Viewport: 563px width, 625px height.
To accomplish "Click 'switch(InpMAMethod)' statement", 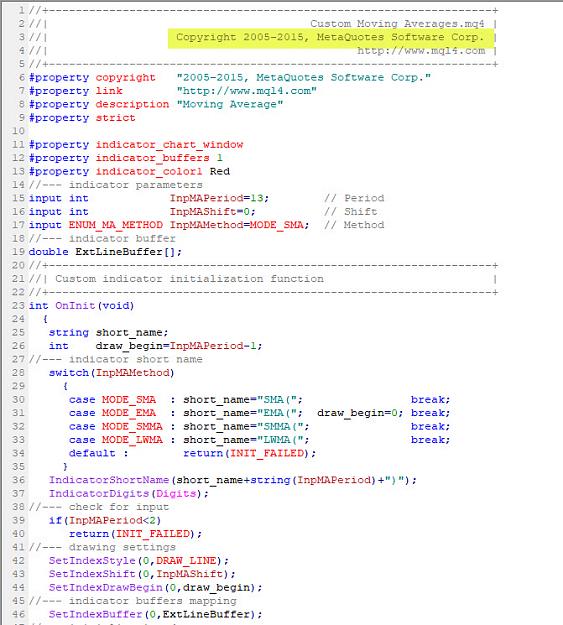I will (112, 373).
